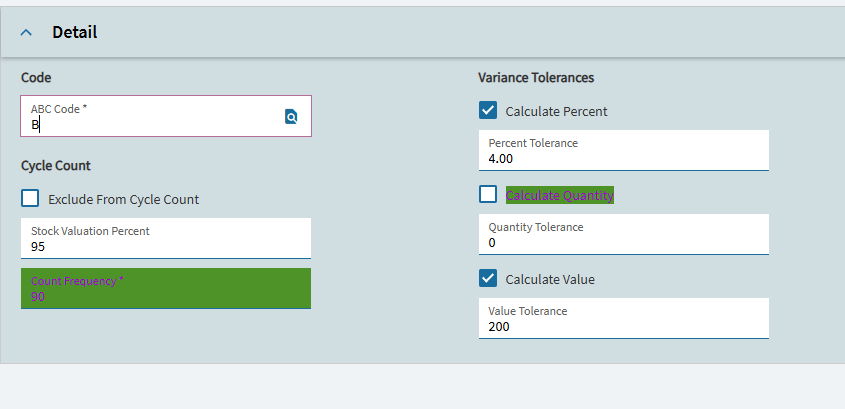
Task: Click the Cycle Count group heading
Action: point(56,165)
